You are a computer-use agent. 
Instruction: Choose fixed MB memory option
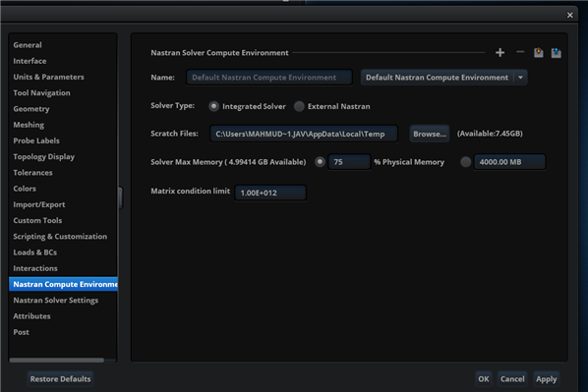pyautogui.click(x=465, y=162)
